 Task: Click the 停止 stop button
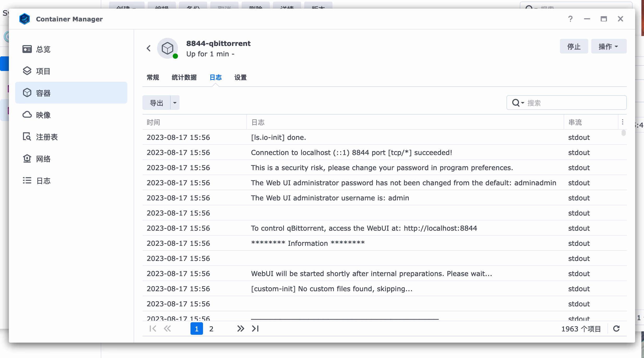point(574,46)
